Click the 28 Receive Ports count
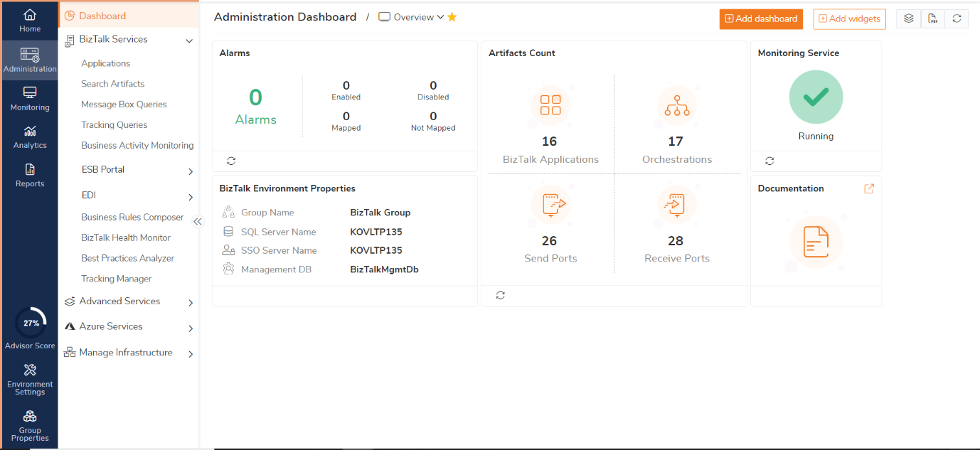This screenshot has height=450, width=980. coord(676,241)
